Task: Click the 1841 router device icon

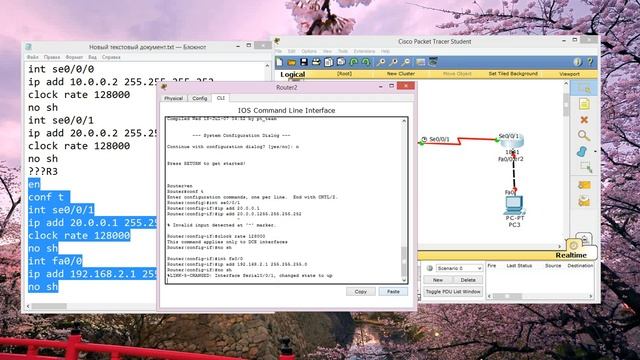Action: click(x=512, y=142)
